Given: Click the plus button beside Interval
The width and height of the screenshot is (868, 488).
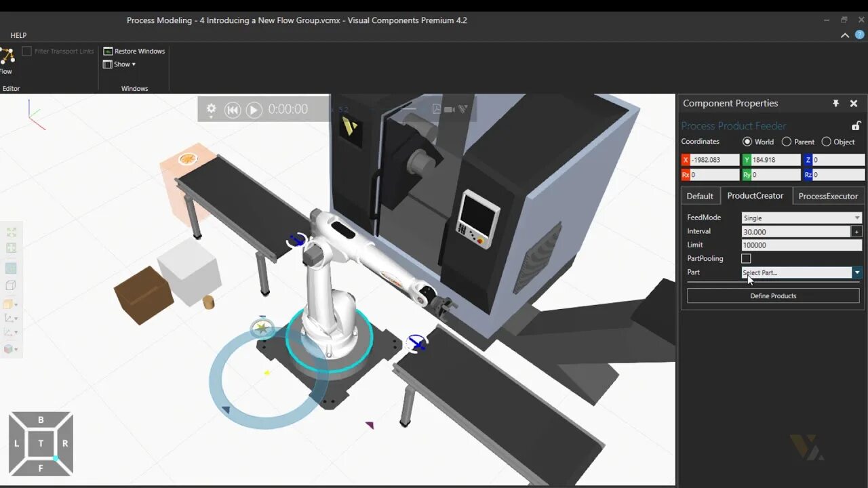Looking at the screenshot, I should (x=857, y=232).
